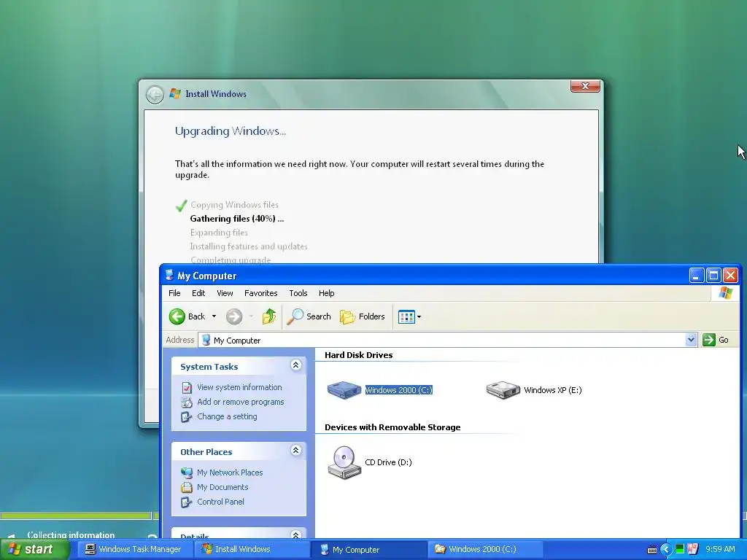Click the Install Windows flag icon
The height and width of the screenshot is (560, 747).
(x=175, y=93)
